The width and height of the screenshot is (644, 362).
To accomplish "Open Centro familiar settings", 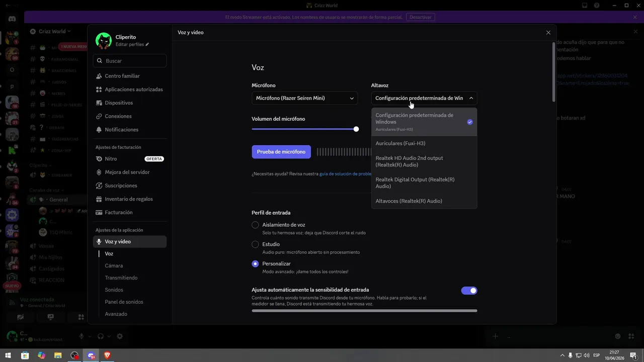I will click(x=130, y=76).
